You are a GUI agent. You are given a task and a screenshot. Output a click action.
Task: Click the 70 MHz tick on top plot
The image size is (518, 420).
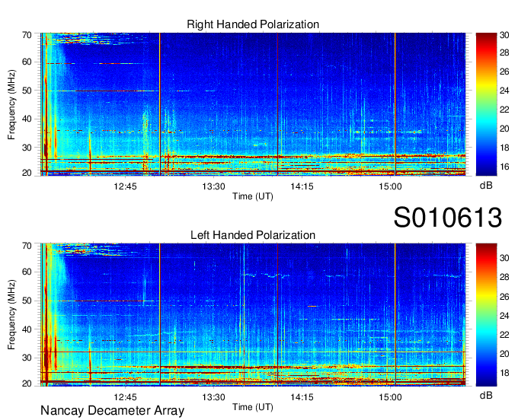click(x=27, y=35)
